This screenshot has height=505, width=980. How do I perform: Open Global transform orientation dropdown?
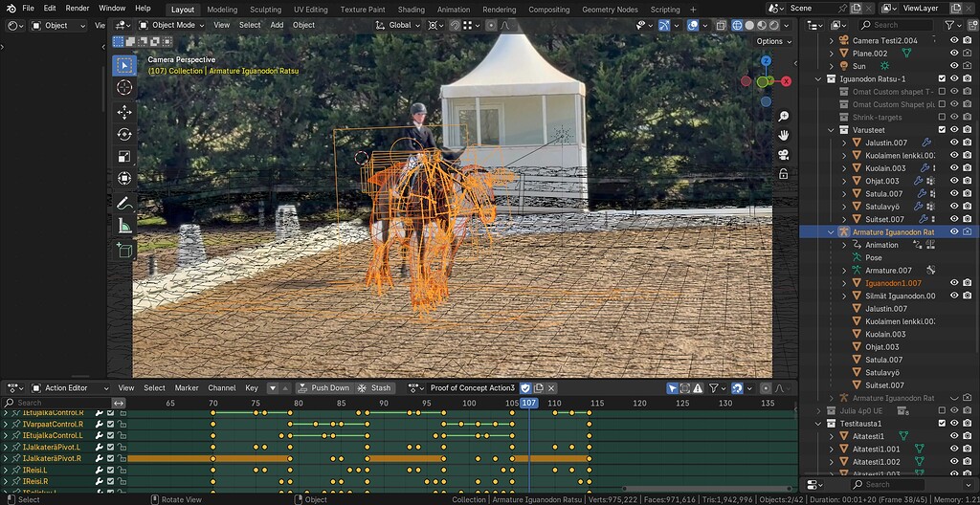click(x=397, y=25)
